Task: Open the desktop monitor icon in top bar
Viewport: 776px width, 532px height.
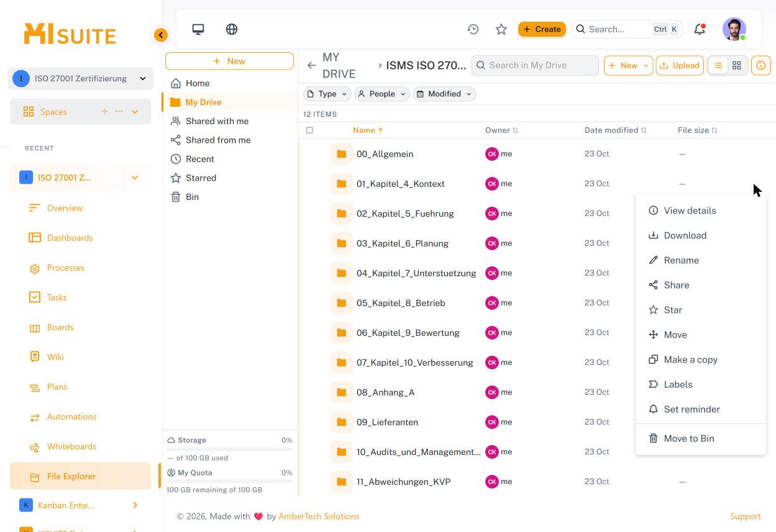Action: click(x=198, y=29)
